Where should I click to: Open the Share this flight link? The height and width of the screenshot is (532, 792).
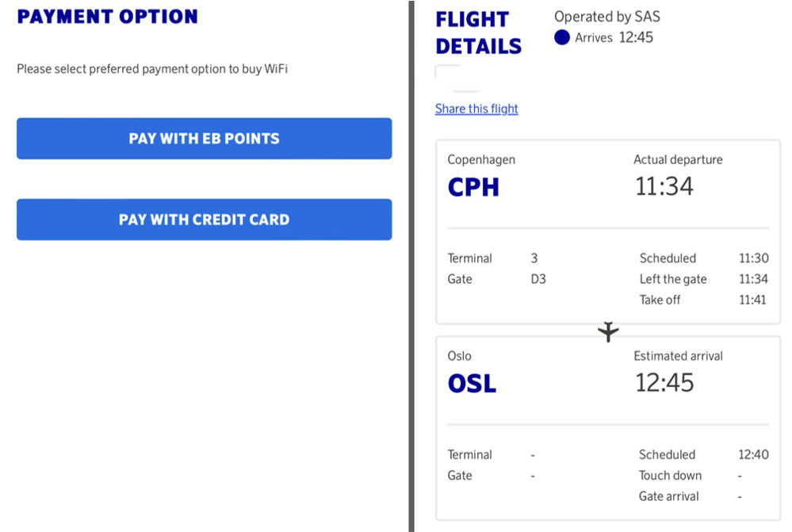476,109
